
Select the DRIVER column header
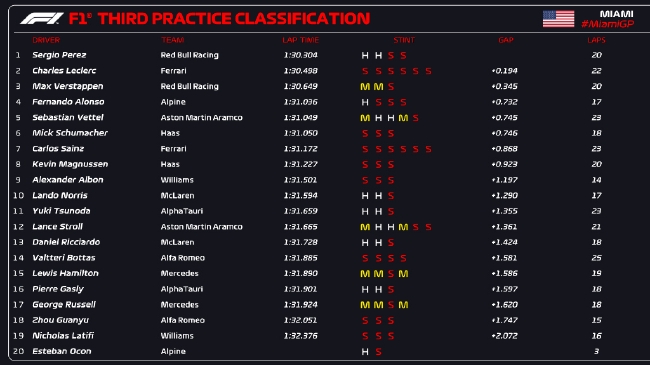(x=46, y=40)
